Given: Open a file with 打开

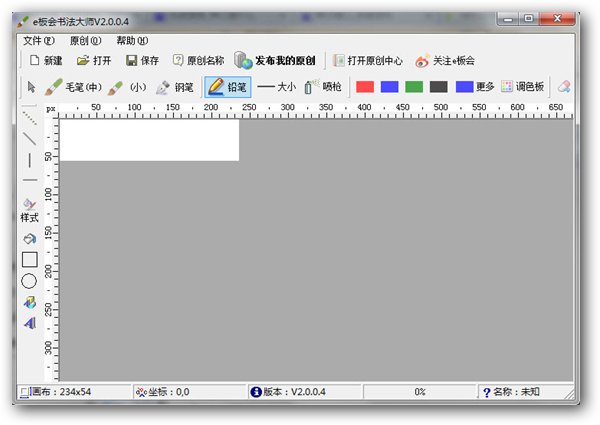Looking at the screenshot, I should coord(94,60).
